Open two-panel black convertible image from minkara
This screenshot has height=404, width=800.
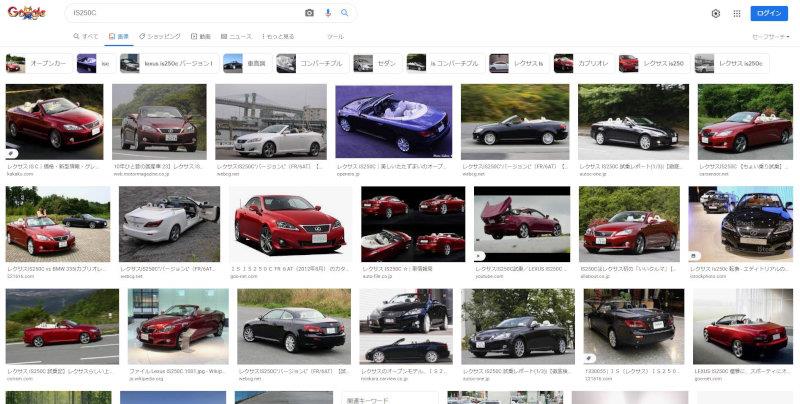pos(406,326)
